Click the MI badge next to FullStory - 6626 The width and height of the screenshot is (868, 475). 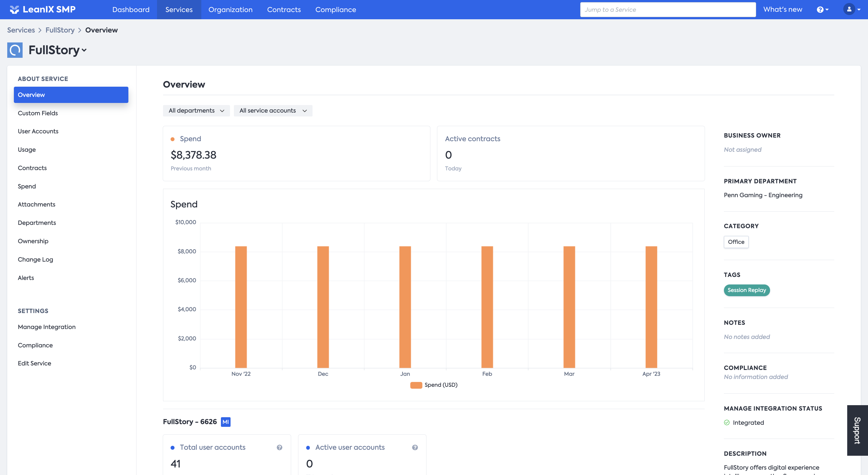pyautogui.click(x=225, y=422)
